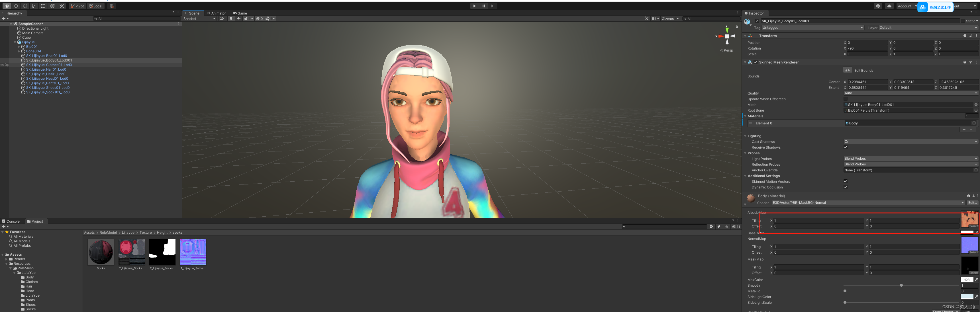This screenshot has width=980, height=312.
Task: Open the Account dropdown
Action: [907, 6]
